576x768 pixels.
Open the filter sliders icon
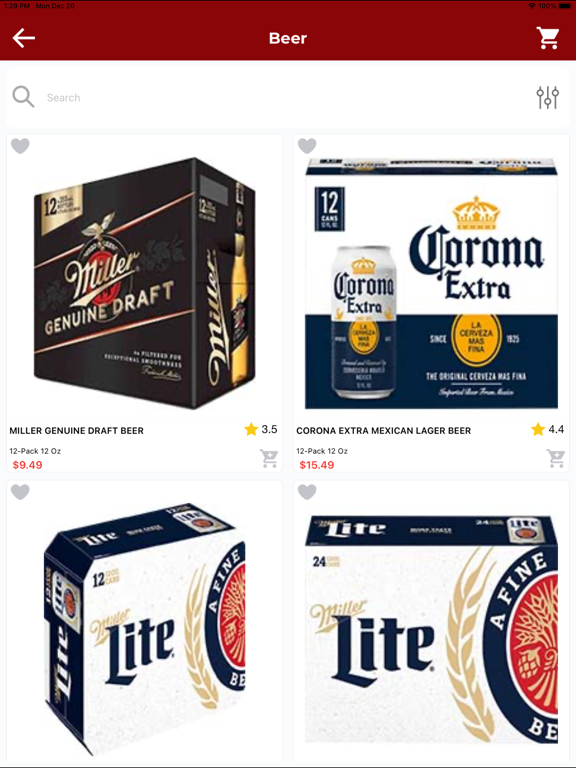pos(547,97)
